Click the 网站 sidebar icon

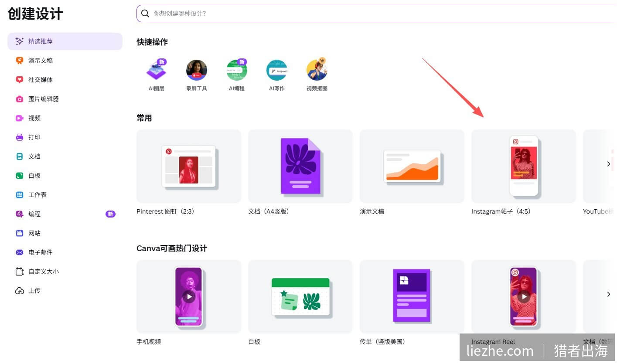(19, 233)
